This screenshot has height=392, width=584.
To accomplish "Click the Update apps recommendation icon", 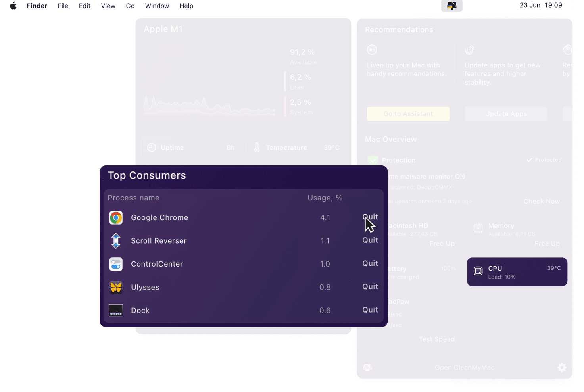I will coord(470,50).
